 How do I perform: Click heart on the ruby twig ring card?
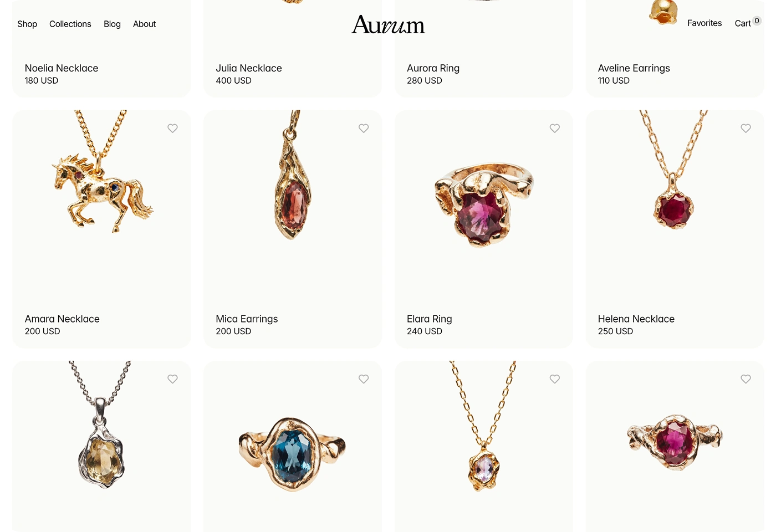coord(746,379)
